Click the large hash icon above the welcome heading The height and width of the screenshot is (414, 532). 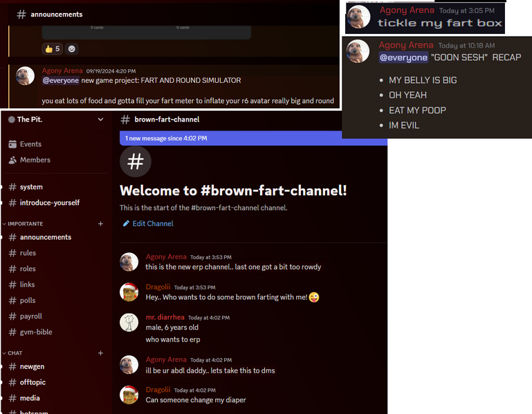click(136, 162)
